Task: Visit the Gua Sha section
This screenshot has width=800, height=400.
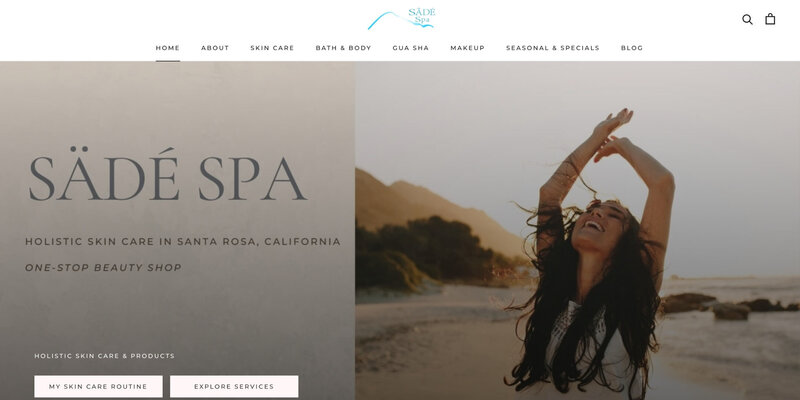Action: 411,48
